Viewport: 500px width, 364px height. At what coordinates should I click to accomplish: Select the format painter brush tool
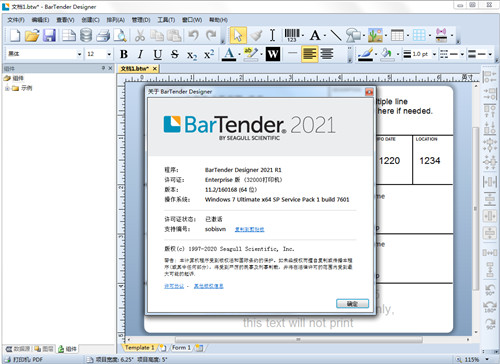pyautogui.click(x=256, y=35)
